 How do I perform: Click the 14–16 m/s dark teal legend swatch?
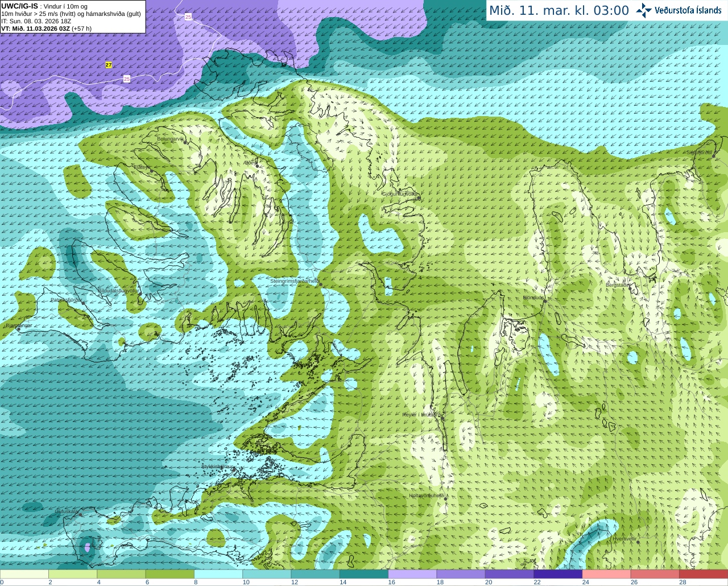[x=364, y=574]
